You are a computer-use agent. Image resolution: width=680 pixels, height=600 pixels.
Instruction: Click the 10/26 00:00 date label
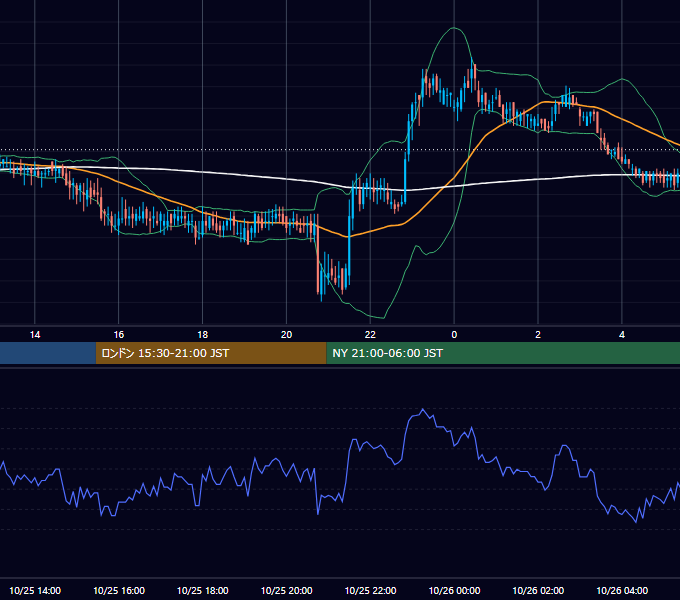tap(454, 590)
